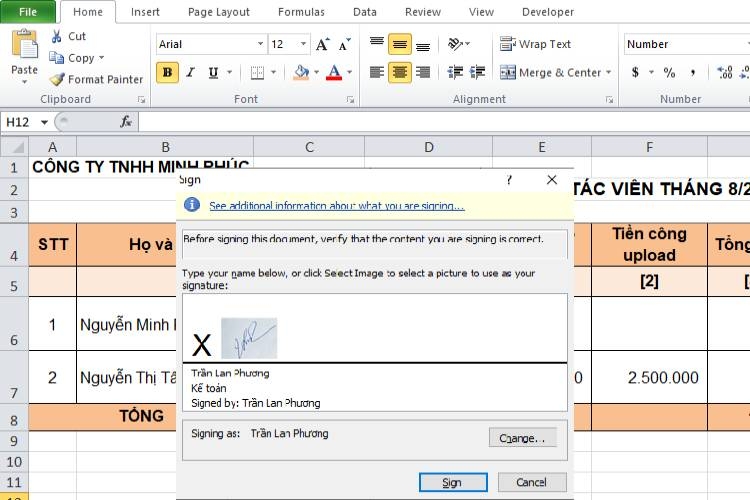Image resolution: width=750 pixels, height=500 pixels.
Task: Click the Sign button
Action: (453, 482)
